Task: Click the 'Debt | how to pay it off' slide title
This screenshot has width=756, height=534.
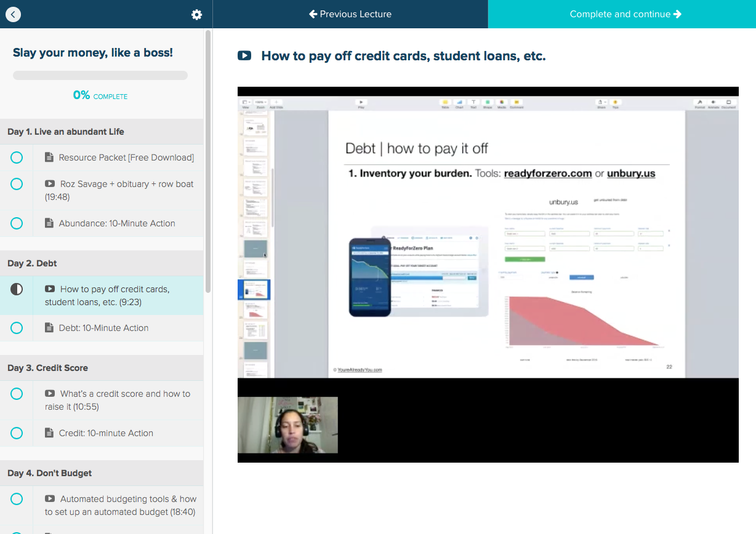Action: click(417, 148)
